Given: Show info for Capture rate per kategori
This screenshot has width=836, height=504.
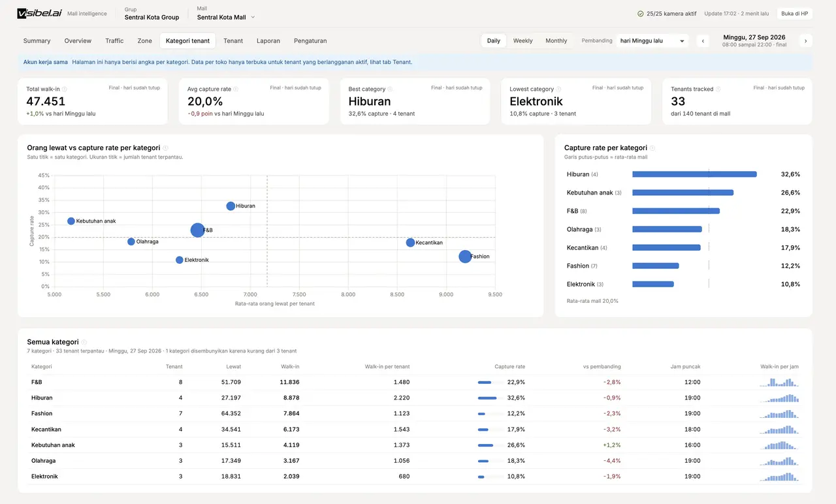Looking at the screenshot, I should (652, 148).
